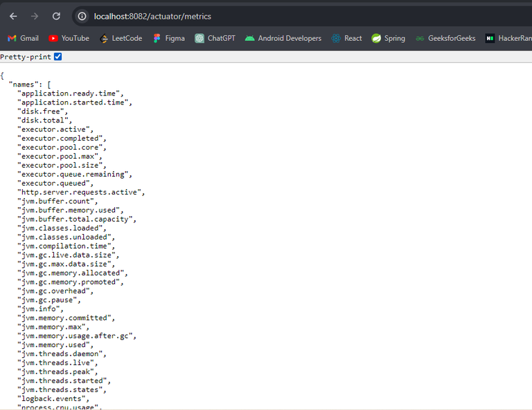
Task: View site information icon in address bar
Action: point(82,17)
